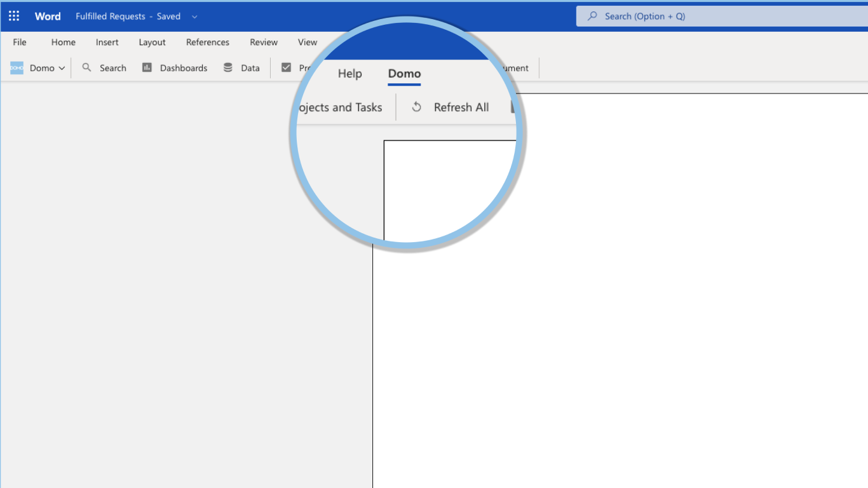
Task: Click the Fulfilled Requests document title
Action: click(111, 17)
